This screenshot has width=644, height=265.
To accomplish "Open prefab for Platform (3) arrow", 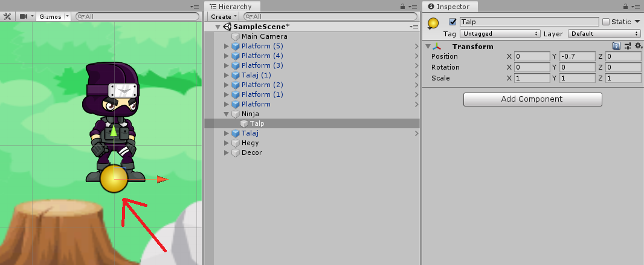I will pos(416,65).
